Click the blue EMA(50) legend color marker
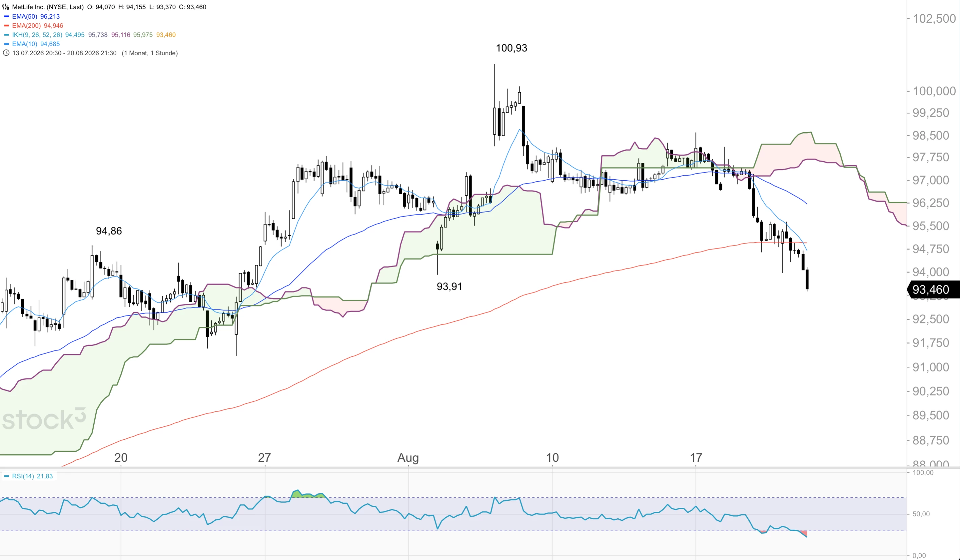The width and height of the screenshot is (960, 560). click(6, 16)
